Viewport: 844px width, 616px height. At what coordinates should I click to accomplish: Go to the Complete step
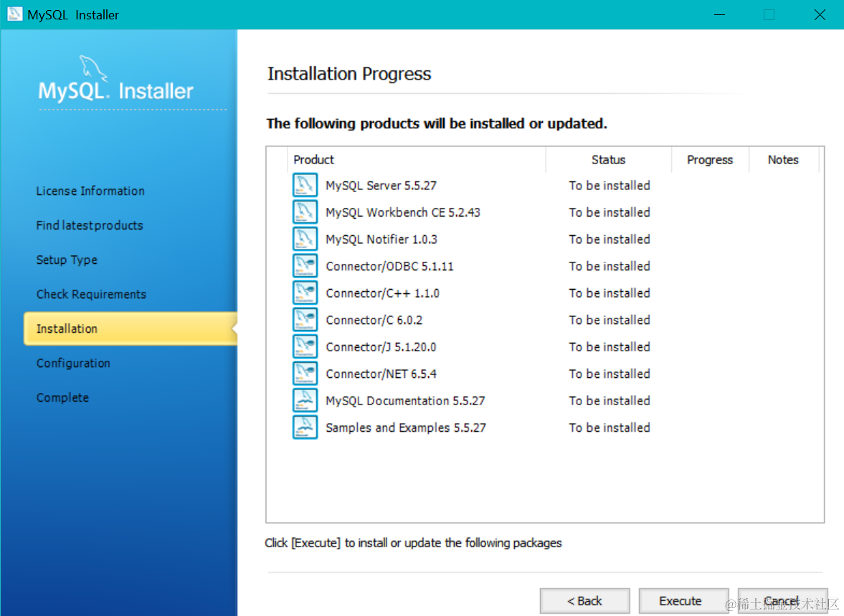[x=62, y=398]
